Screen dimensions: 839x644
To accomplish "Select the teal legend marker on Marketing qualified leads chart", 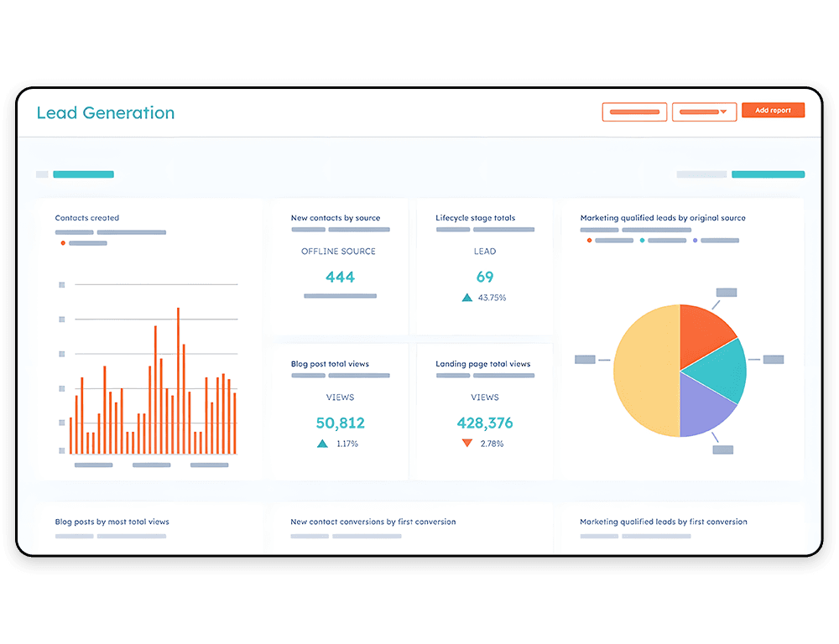I will (642, 240).
